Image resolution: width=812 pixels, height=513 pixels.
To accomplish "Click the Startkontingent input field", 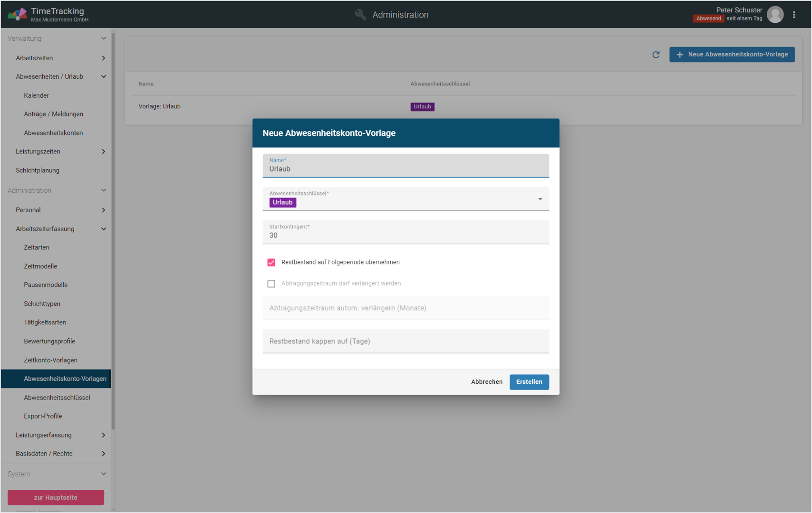I will point(405,235).
